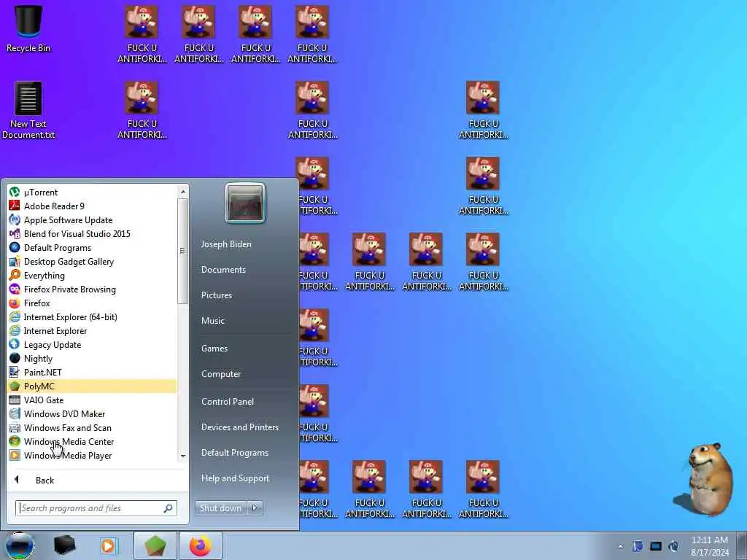Open Pictures from Start menu
This screenshot has width=747, height=560.
[217, 295]
